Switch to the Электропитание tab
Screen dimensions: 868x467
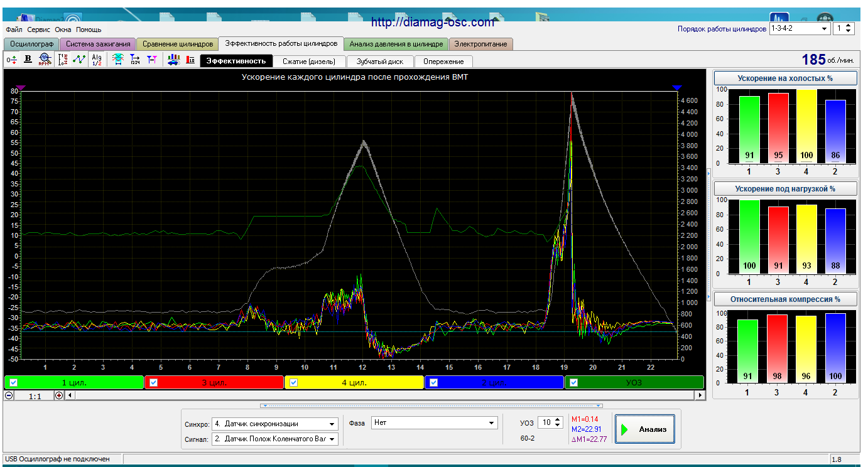[x=482, y=44]
